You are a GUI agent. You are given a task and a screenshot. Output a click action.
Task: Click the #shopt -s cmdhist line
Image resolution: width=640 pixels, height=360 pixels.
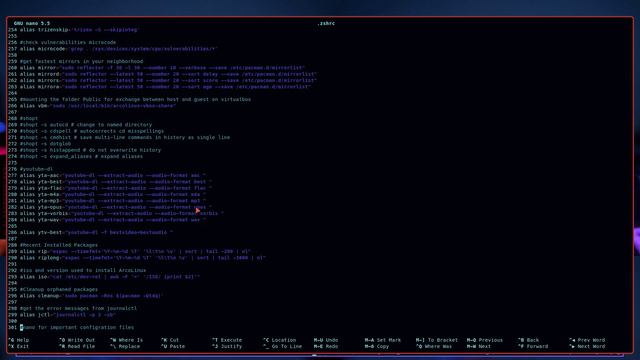click(125, 137)
